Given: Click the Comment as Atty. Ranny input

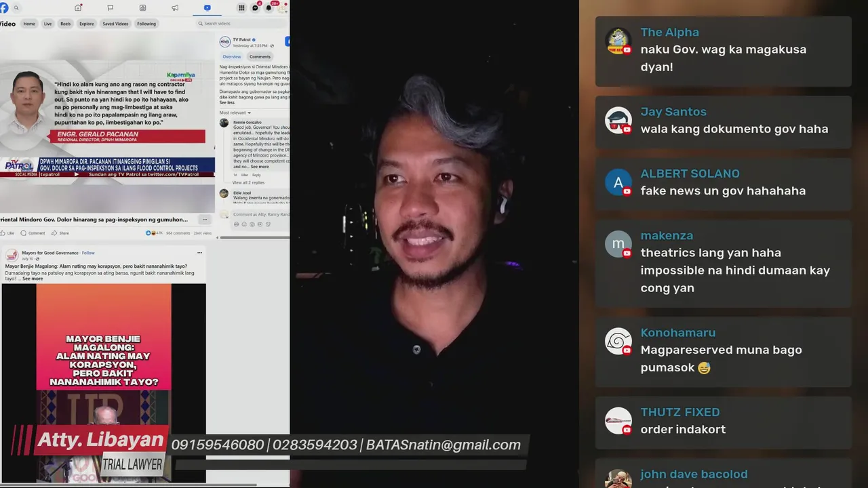Looking at the screenshot, I should [x=261, y=215].
